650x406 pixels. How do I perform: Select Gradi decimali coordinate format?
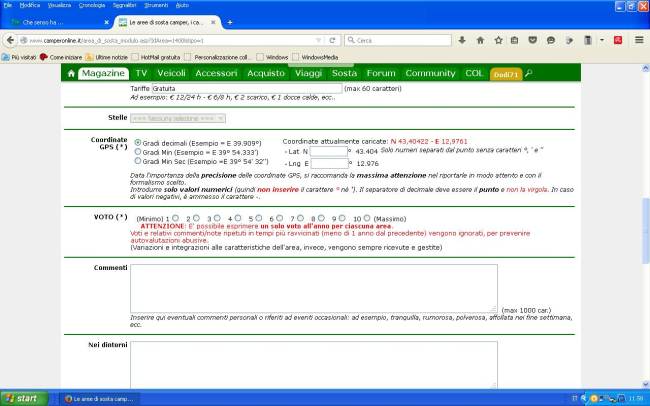pyautogui.click(x=138, y=142)
